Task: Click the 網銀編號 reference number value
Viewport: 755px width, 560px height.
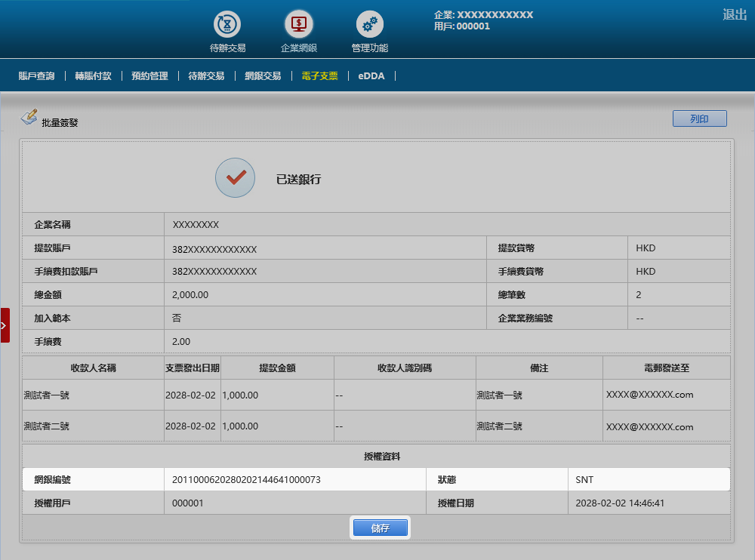Action: (247, 479)
